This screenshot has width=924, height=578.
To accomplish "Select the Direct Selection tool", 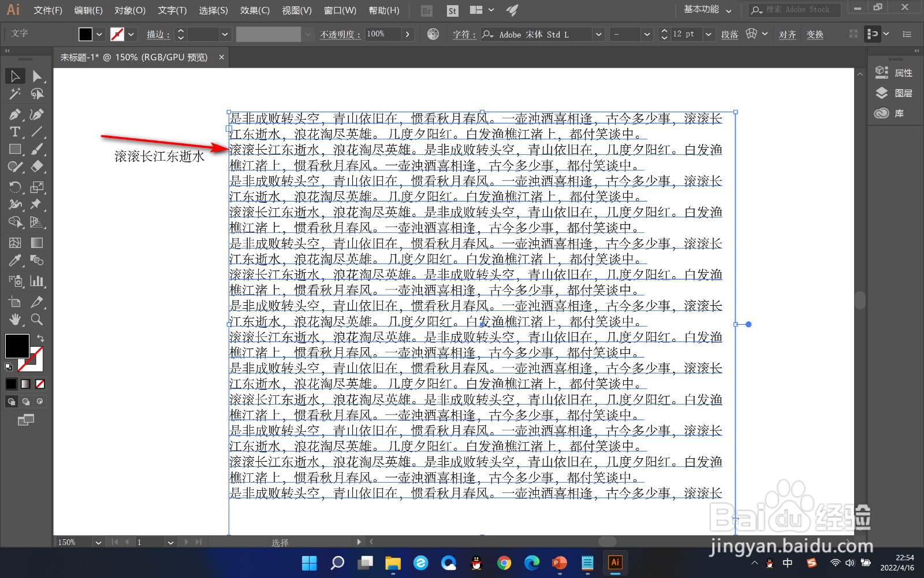I will coord(37,76).
